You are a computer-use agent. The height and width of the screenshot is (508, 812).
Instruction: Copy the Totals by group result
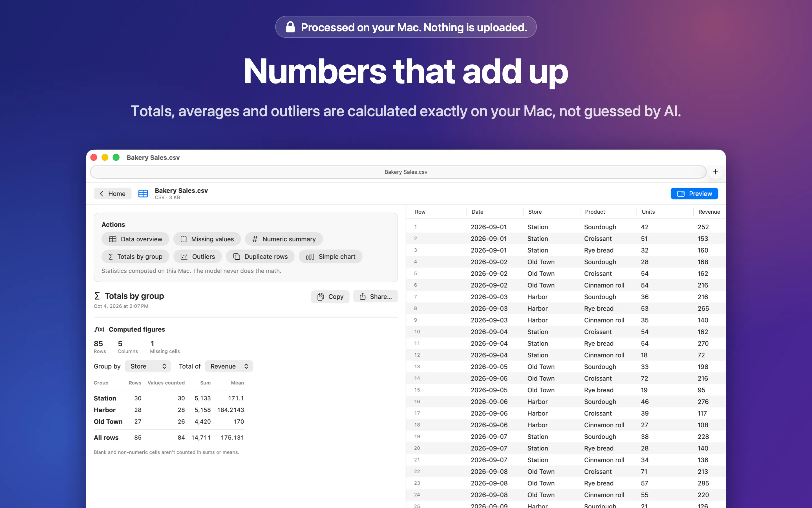click(330, 296)
